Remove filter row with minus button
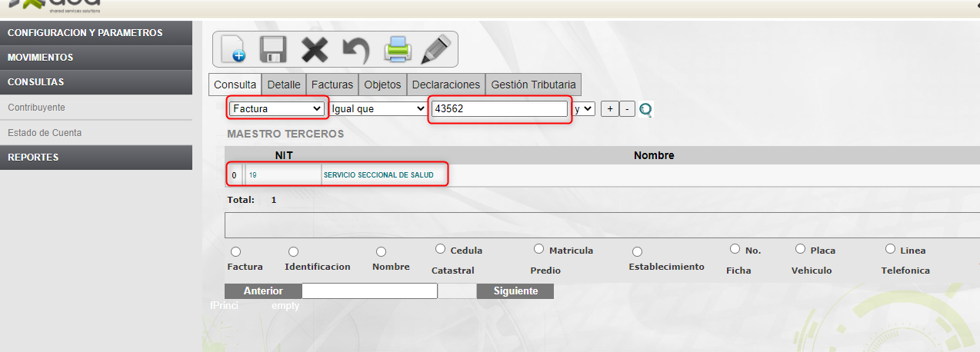This screenshot has height=352, width=980. pyautogui.click(x=627, y=109)
